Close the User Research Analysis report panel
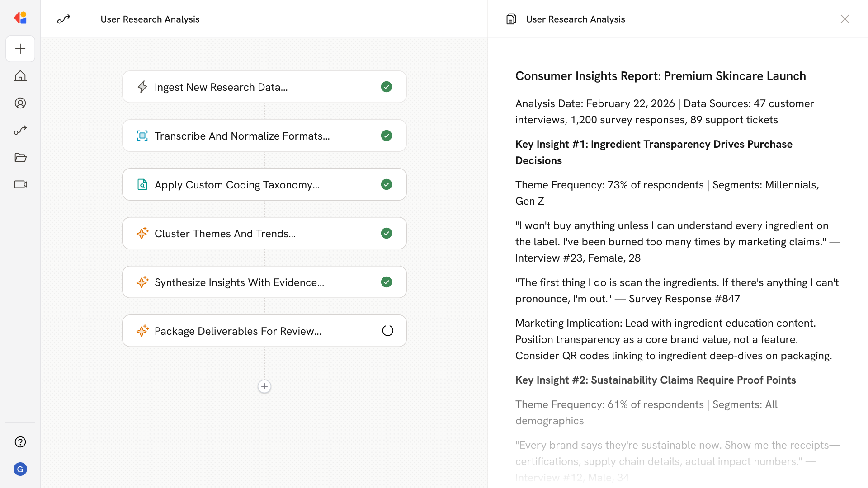 pos(844,19)
